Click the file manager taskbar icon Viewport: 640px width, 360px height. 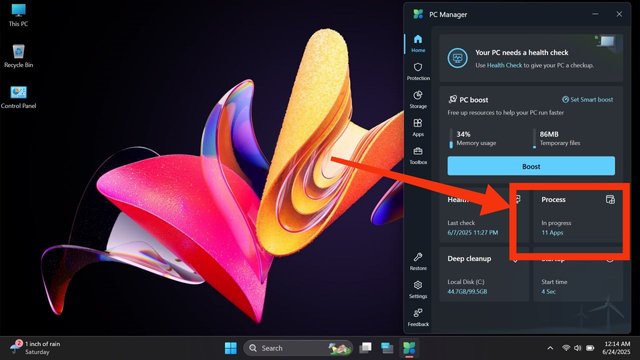[387, 348]
